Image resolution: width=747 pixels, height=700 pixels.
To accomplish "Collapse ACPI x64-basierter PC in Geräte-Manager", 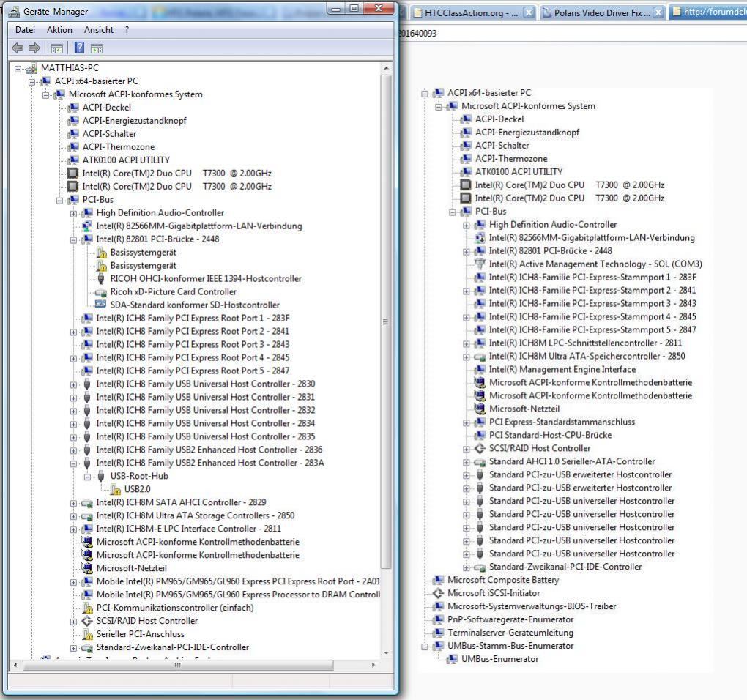I will 32,82.
